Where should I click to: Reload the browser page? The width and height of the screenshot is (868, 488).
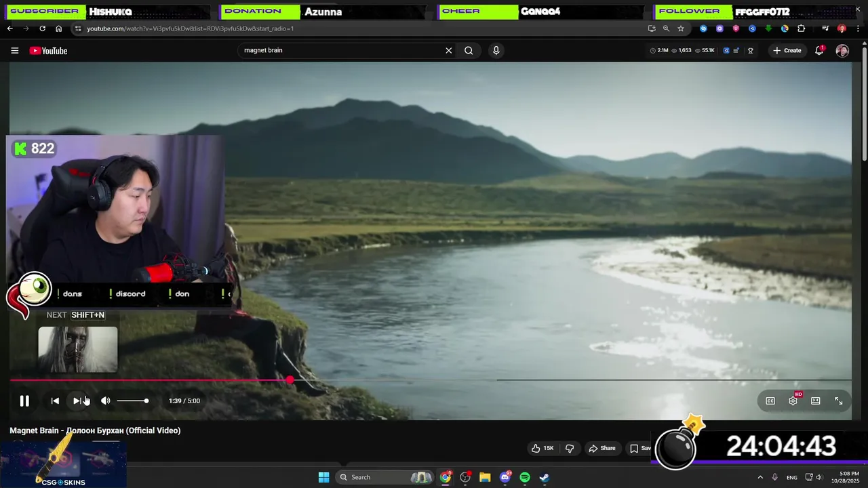(42, 28)
